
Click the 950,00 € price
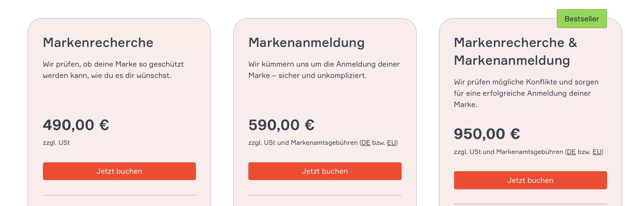487,134
